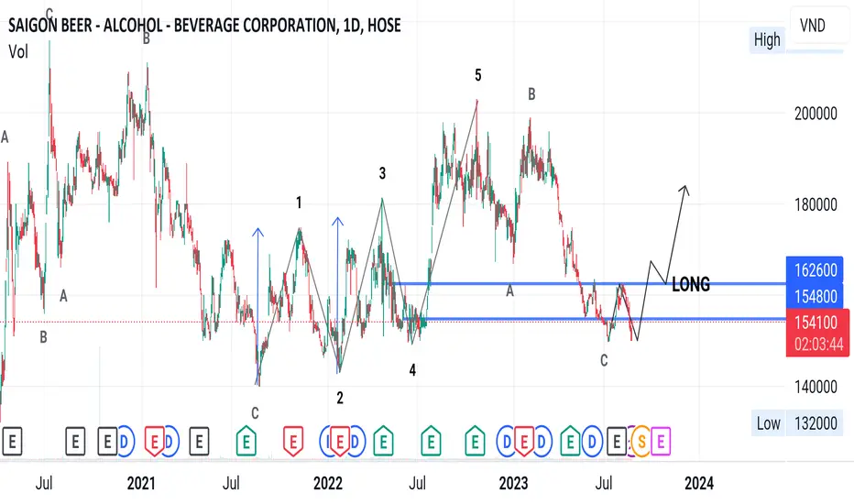The image size is (854, 504).
Task: Select the wave label 5
Action: pyautogui.click(x=477, y=75)
